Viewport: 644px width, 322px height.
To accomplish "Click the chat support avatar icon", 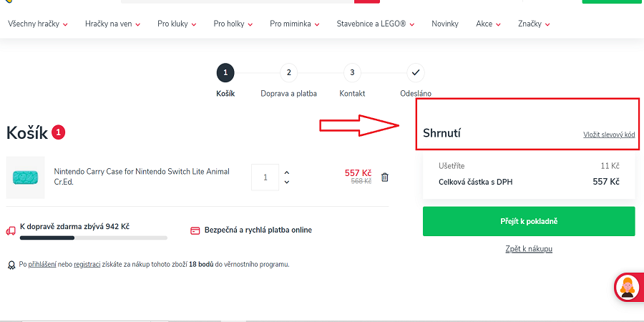I will [x=628, y=287].
